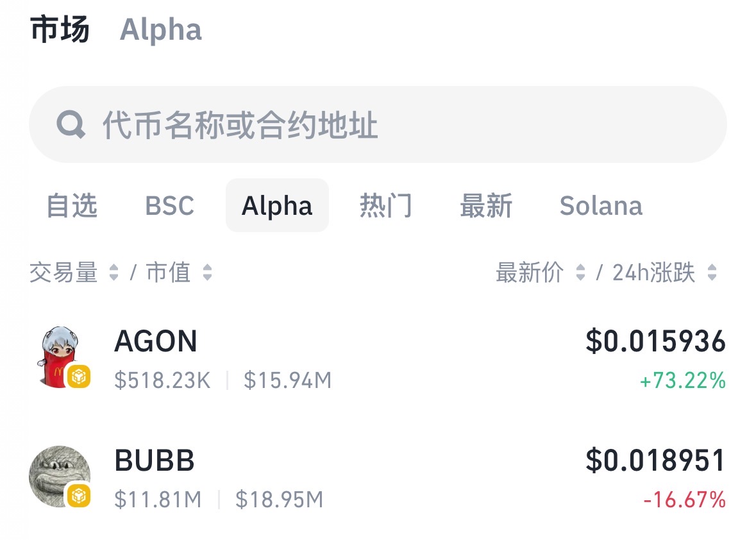Select the Alpha header tab
This screenshot has width=756, height=540.
click(160, 30)
